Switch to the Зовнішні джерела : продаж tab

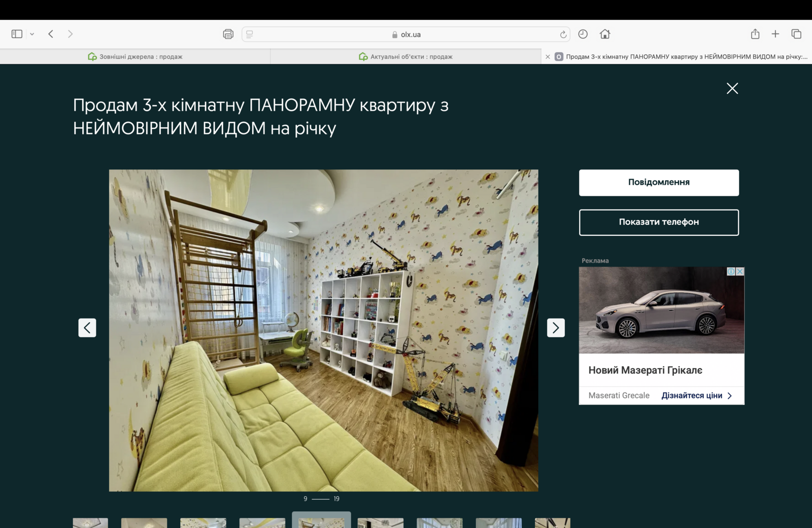[136, 57]
